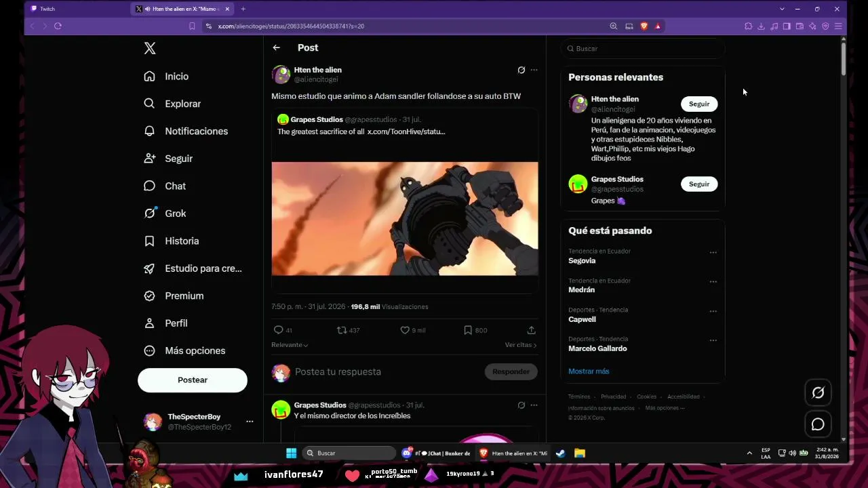Open Estudio para creadores in the sidebar
Image resolution: width=868 pixels, height=488 pixels.
[x=193, y=268]
